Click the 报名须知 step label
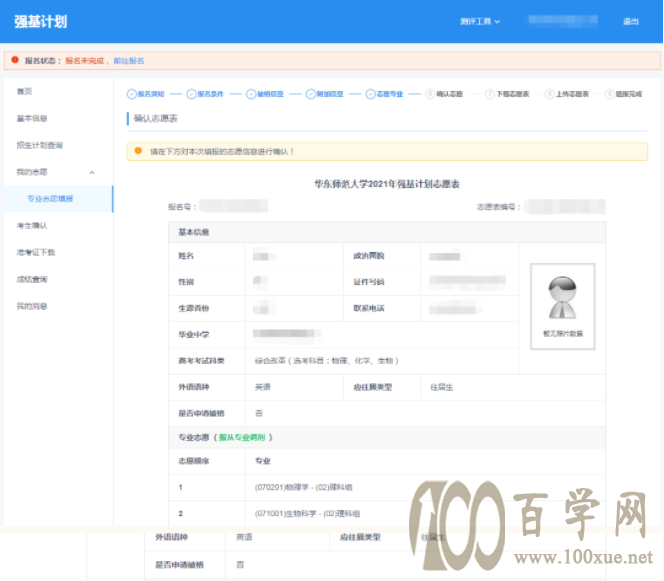Screen dimensions: 664x581 pyautogui.click(x=151, y=94)
